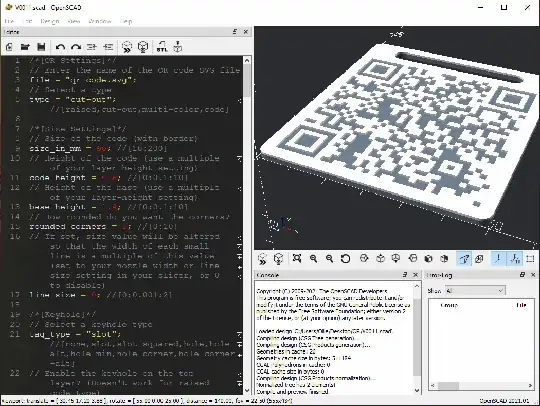The width and height of the screenshot is (540, 406).
Task: Switch to the Front view
Action: click(x=428, y=258)
